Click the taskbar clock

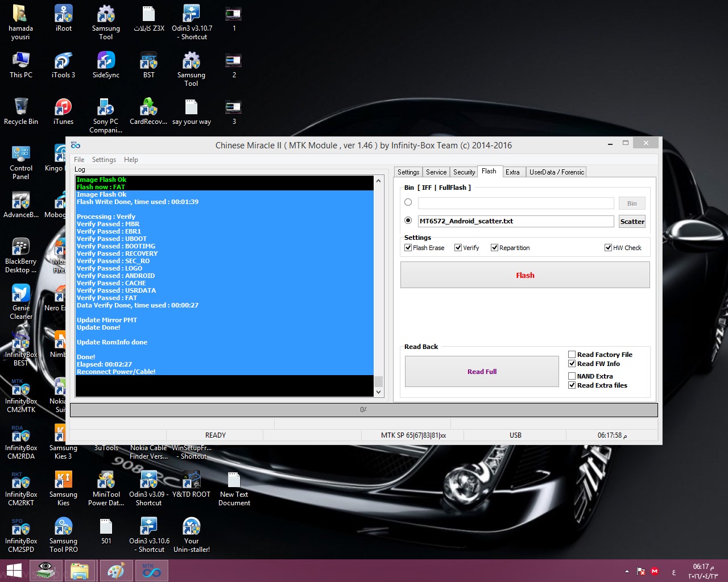click(x=703, y=571)
